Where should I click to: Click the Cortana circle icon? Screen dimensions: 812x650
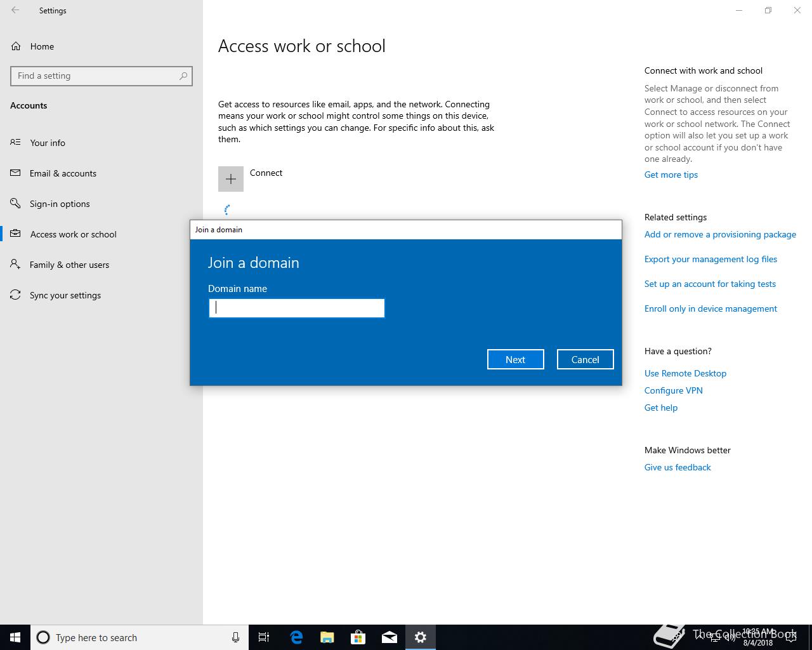click(x=43, y=637)
